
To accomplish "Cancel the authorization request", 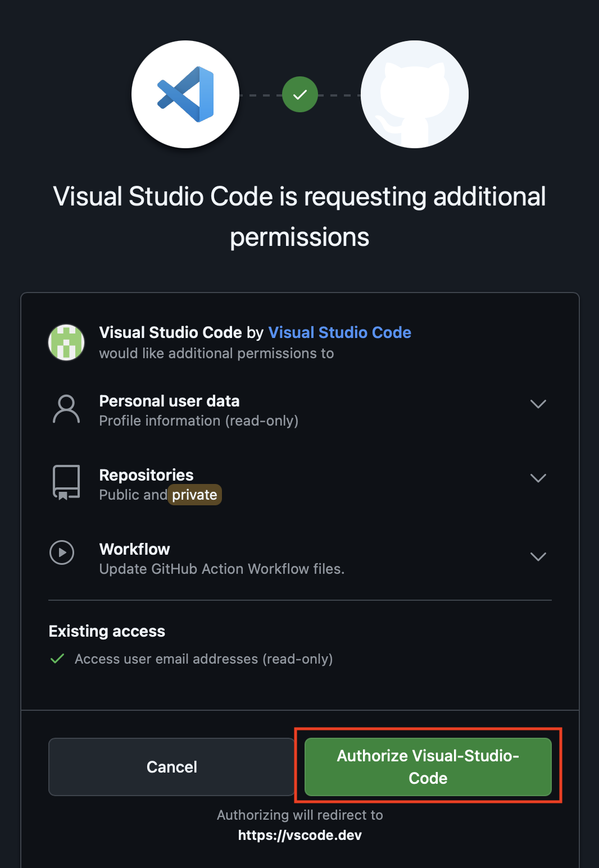I will tap(171, 767).
